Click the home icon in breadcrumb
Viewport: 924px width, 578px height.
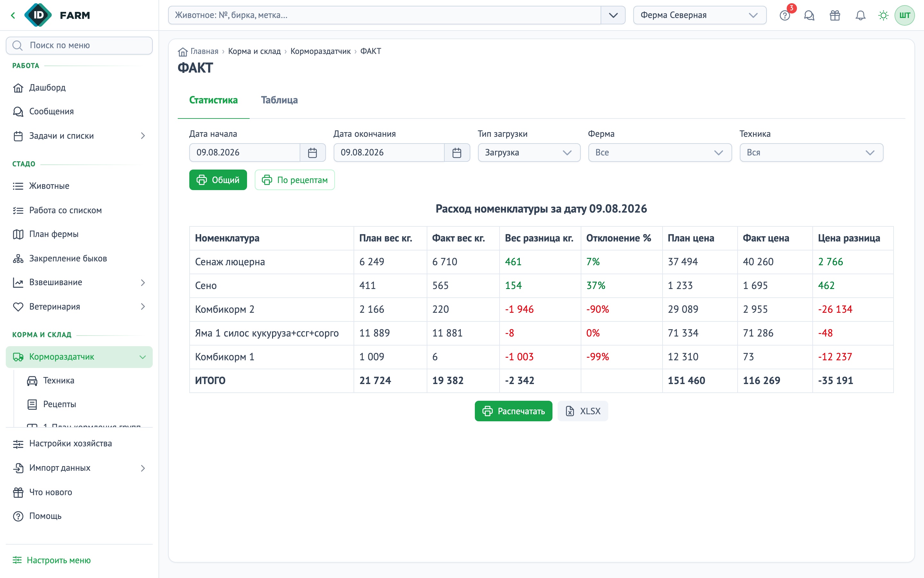(x=183, y=52)
